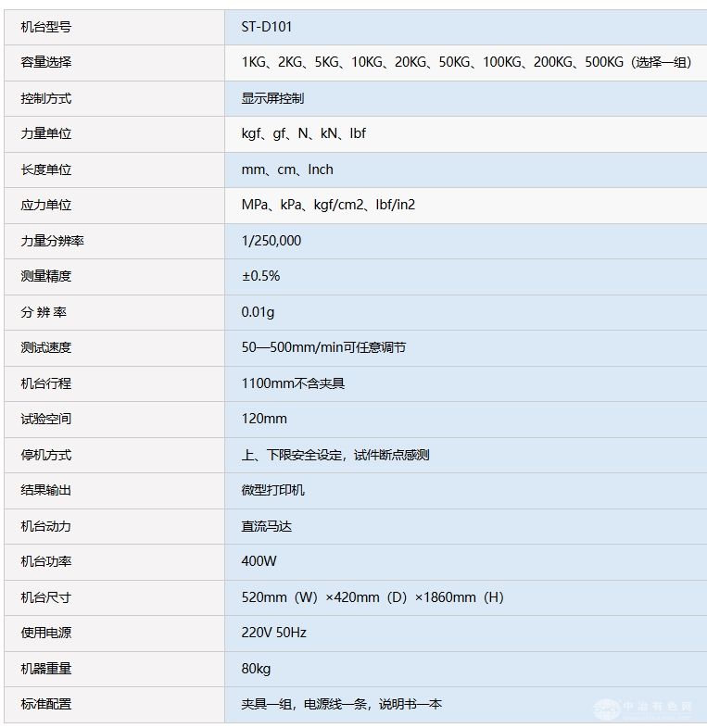The width and height of the screenshot is (707, 728).
Task: Click the ST-D101 model value cell
Action: (x=267, y=27)
